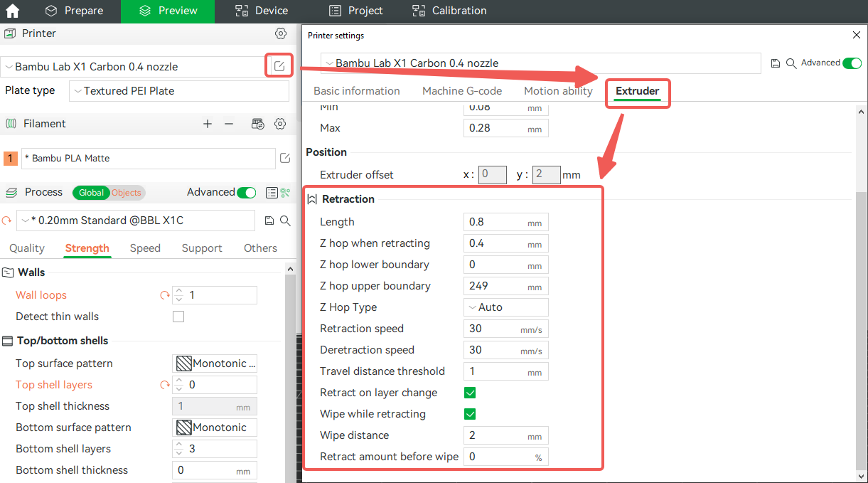The image size is (868, 483).
Task: Go to the Home screen icon
Action: (x=12, y=11)
